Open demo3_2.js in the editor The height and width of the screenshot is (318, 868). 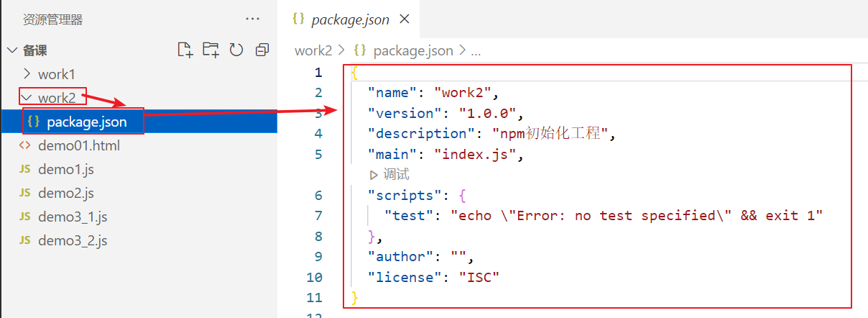tap(73, 240)
